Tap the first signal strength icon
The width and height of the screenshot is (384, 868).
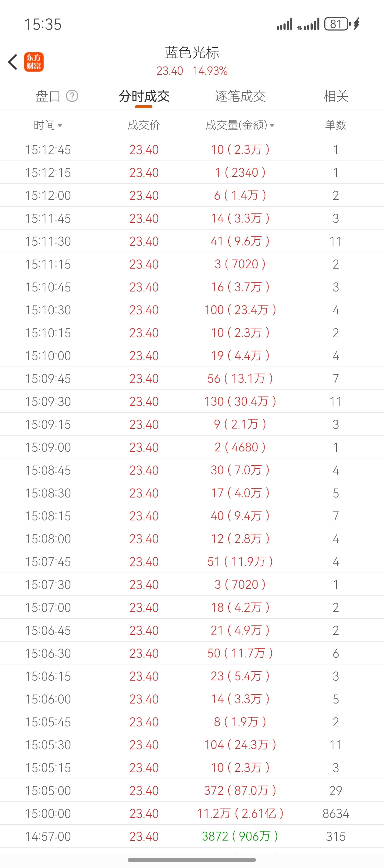[x=285, y=24]
